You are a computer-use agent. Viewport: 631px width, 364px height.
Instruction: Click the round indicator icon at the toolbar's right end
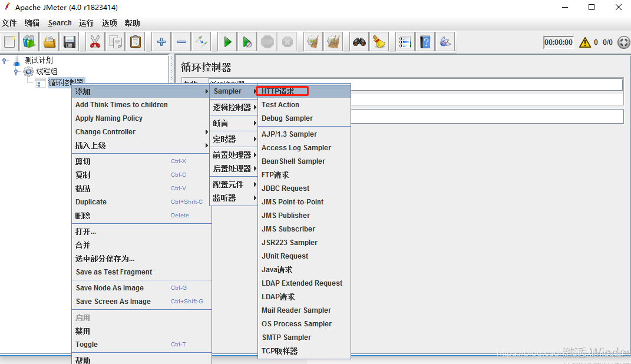tap(624, 42)
